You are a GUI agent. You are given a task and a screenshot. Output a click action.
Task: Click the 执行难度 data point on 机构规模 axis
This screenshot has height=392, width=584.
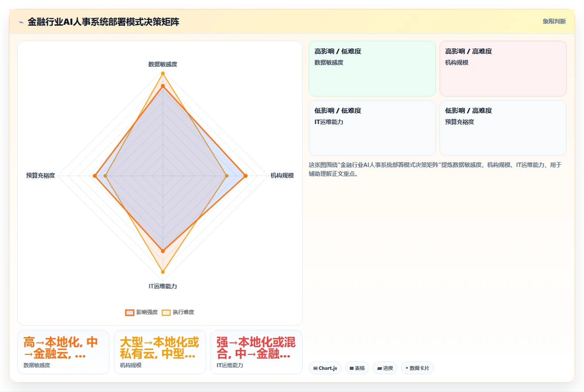227,176
